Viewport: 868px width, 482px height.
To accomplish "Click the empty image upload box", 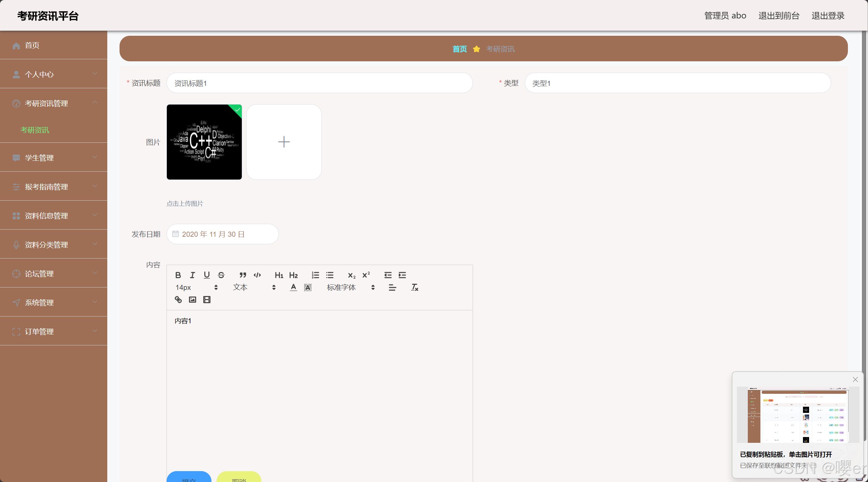I will (x=284, y=142).
